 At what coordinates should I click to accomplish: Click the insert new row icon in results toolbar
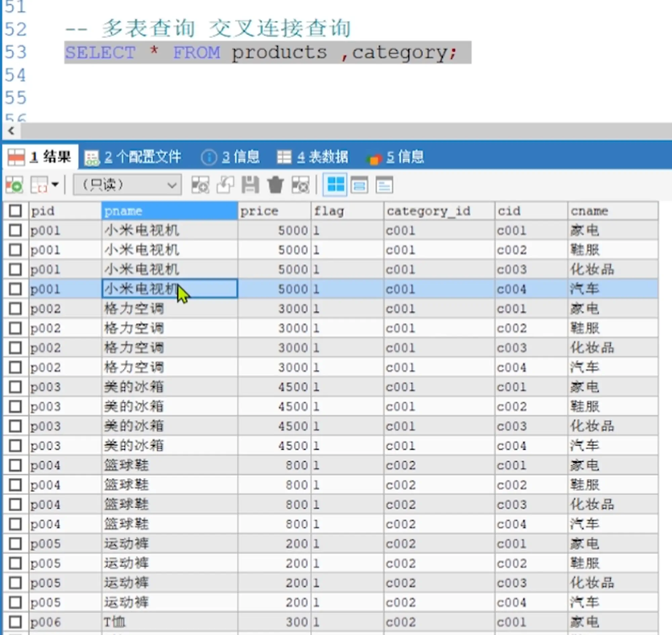(14, 185)
